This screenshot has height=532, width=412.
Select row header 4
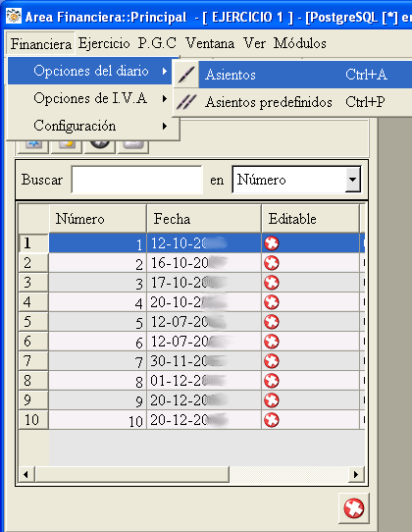coord(33,302)
